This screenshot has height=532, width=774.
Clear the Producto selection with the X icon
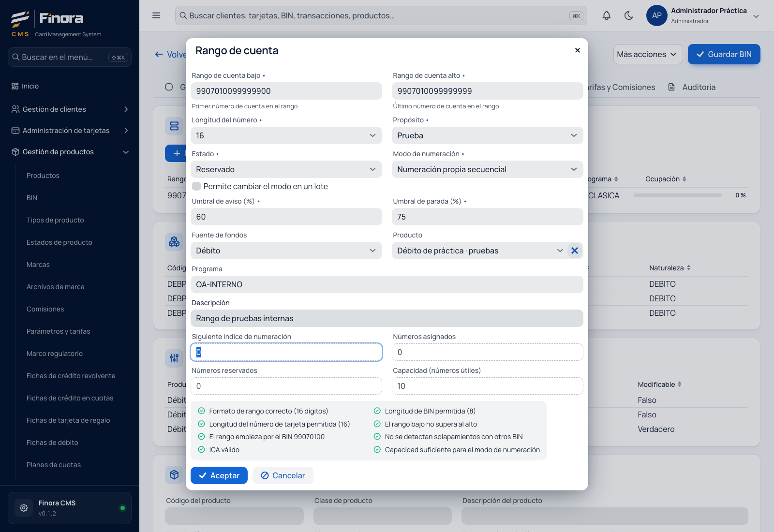575,251
